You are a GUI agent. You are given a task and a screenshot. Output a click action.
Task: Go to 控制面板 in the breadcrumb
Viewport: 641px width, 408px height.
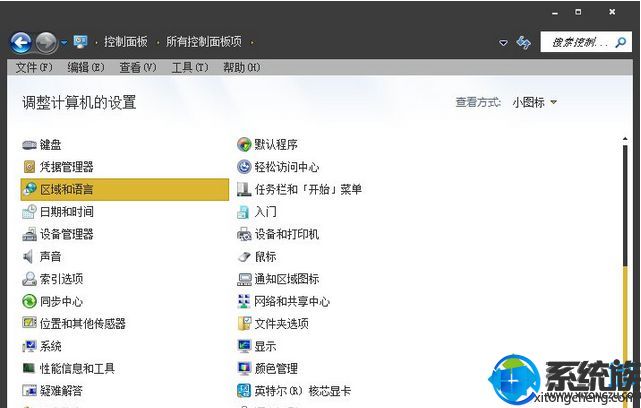pyautogui.click(x=126, y=42)
